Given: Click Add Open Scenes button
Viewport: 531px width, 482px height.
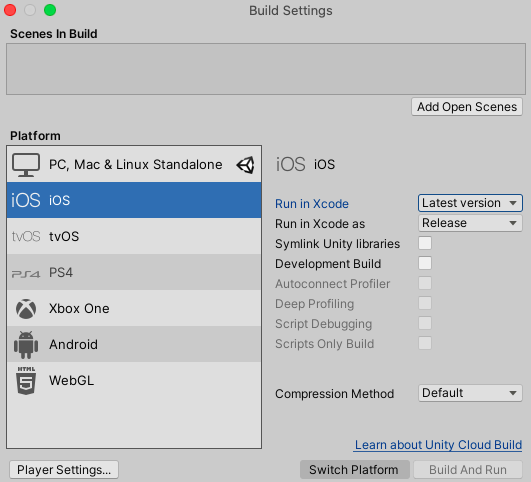Looking at the screenshot, I should tap(467, 107).
